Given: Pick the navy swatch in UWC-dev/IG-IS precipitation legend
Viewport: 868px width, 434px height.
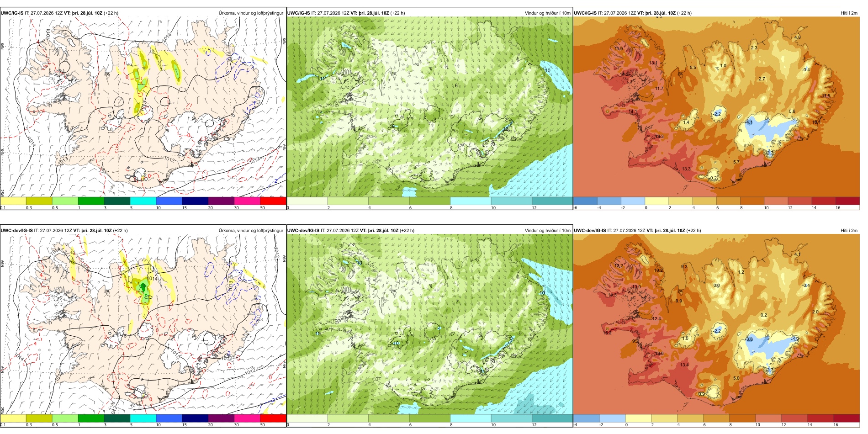Looking at the screenshot, I should click(195, 418).
